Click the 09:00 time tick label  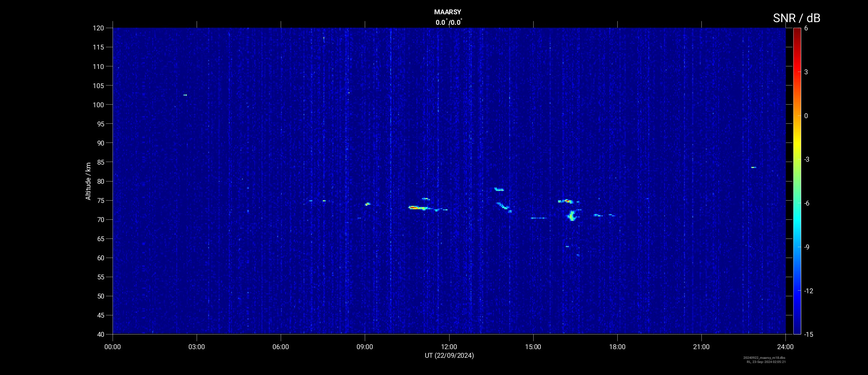365,347
